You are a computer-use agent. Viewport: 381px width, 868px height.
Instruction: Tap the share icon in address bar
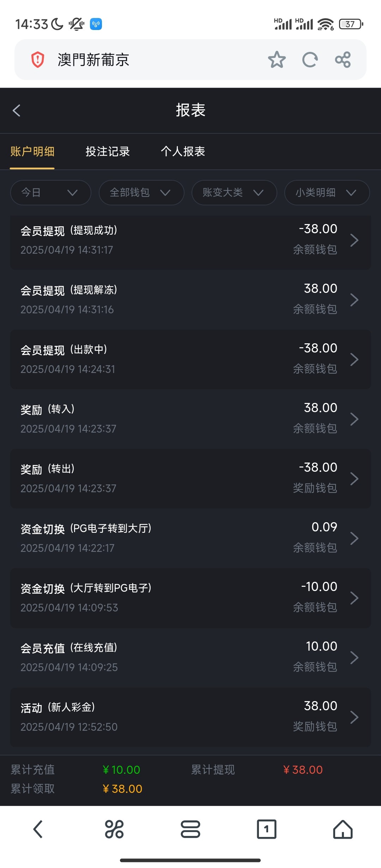click(x=343, y=60)
